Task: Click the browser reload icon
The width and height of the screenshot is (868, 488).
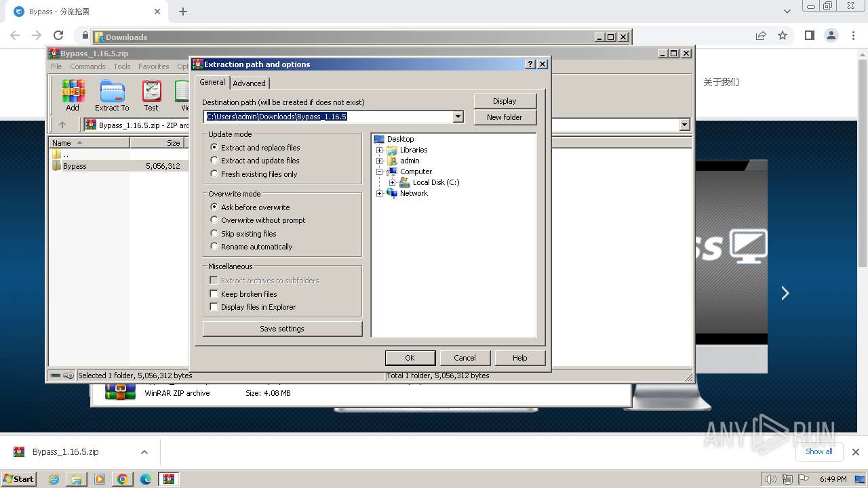Action: (58, 35)
